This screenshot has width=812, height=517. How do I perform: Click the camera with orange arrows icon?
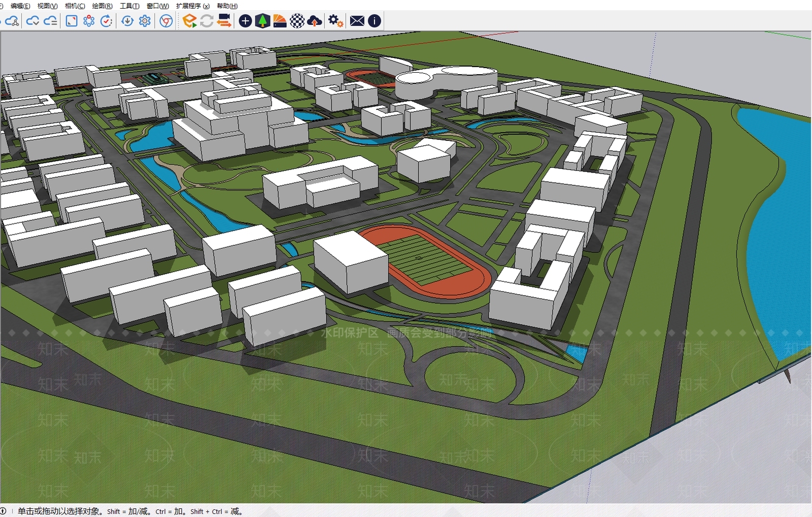(x=224, y=21)
